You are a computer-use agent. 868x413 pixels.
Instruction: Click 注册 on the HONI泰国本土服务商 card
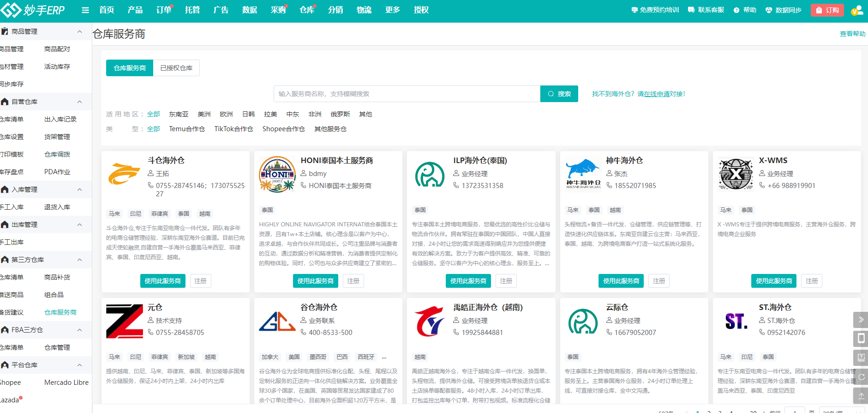click(353, 281)
